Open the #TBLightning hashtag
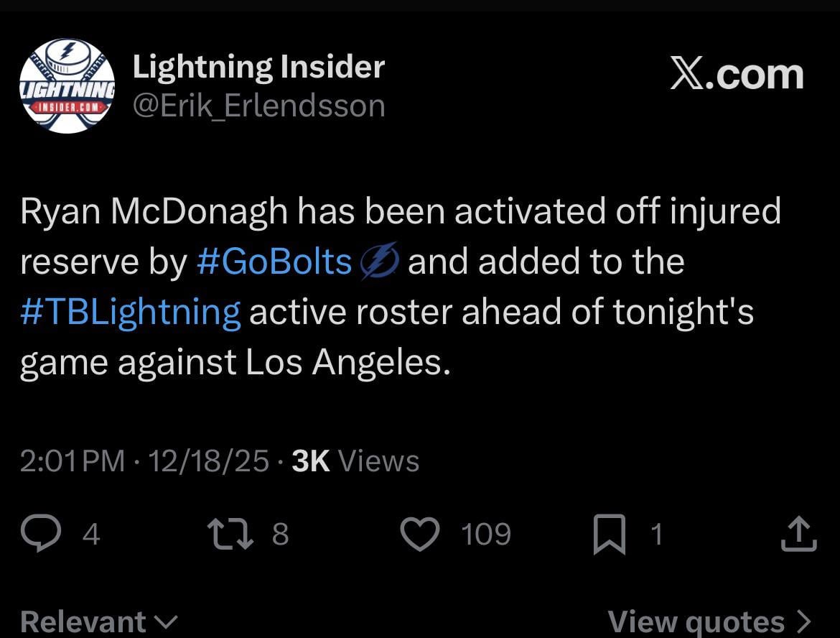Viewport: 840px width, 638px height. click(x=129, y=311)
